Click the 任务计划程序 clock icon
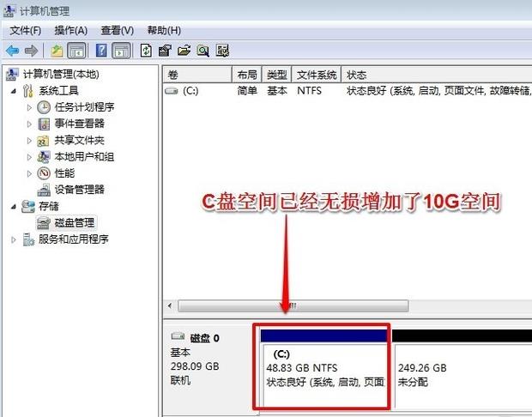 [x=44, y=107]
